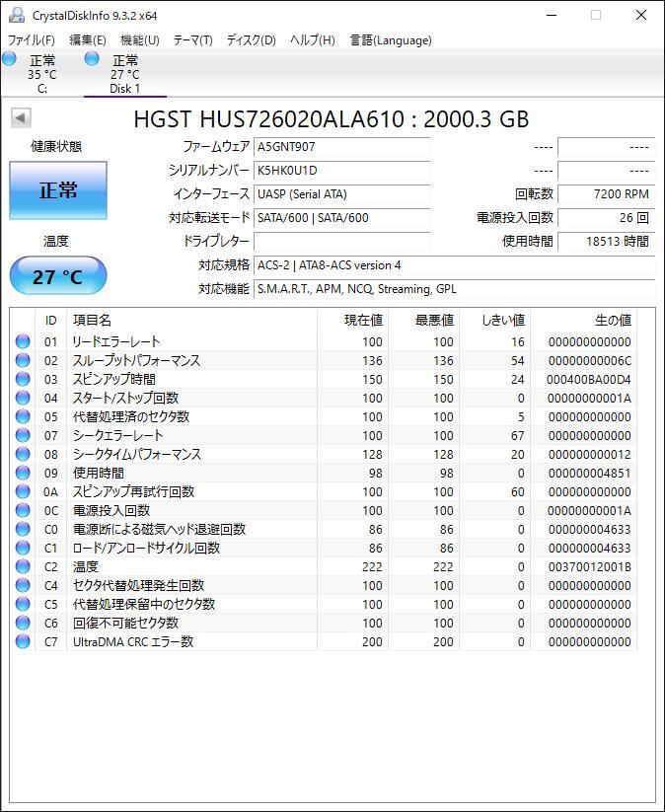The image size is (665, 812).
Task: Click the serial number field K5HK0U1D
Action: click(x=341, y=171)
